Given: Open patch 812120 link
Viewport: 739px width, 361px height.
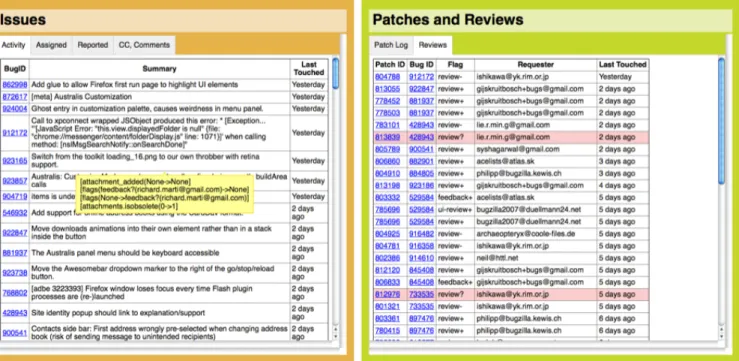Looking at the screenshot, I should coord(387,270).
